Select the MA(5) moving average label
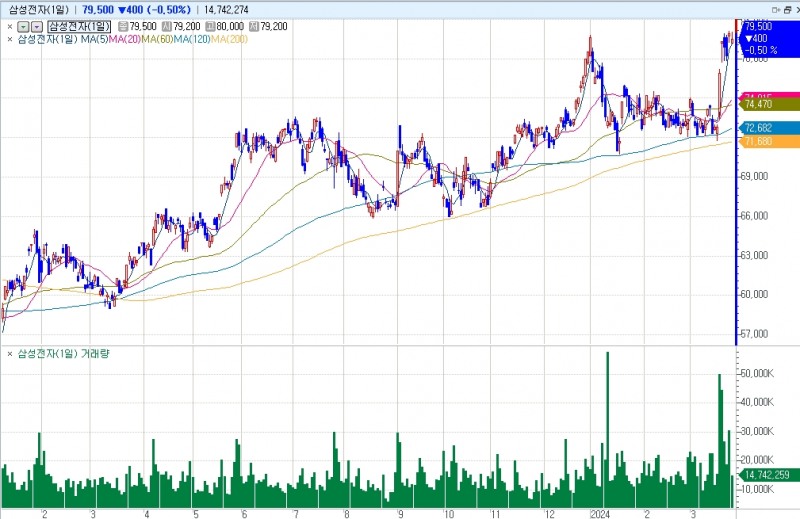Screen dimensions: 800x519 94,39
